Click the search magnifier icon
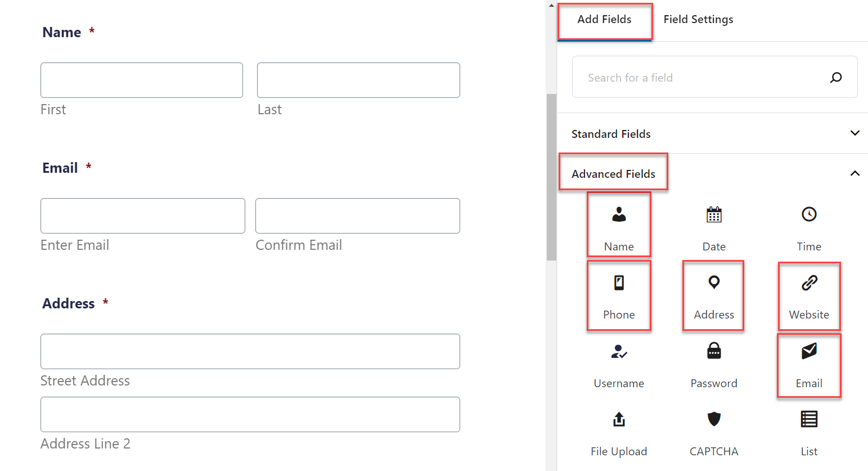868x471 pixels. pos(836,77)
